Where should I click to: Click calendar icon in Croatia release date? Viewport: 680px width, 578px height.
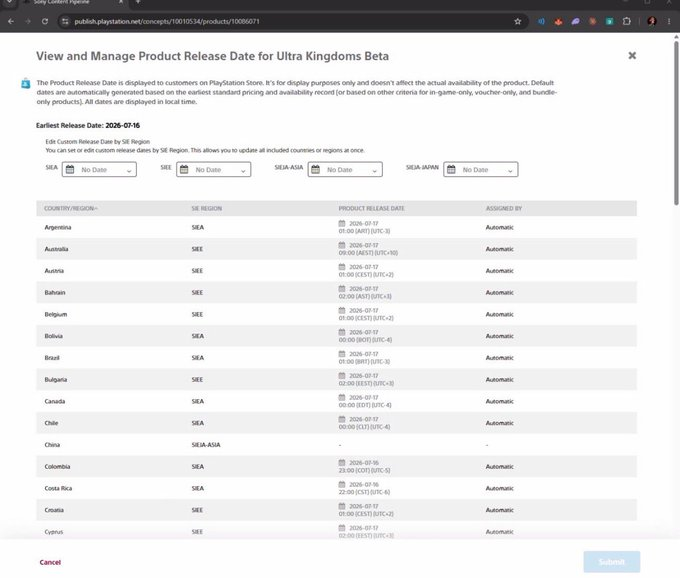click(x=342, y=506)
